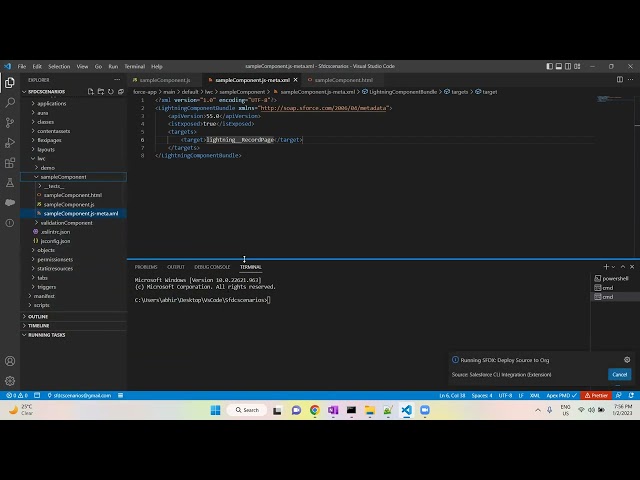Open editor more actions menu

[631, 80]
